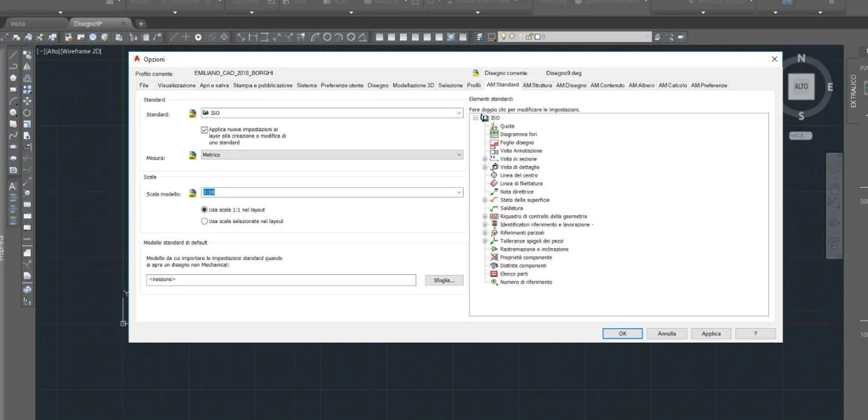The image size is (868, 420).
Task: Select 'Usa scala selezionata nel layout' option
Action: 204,221
